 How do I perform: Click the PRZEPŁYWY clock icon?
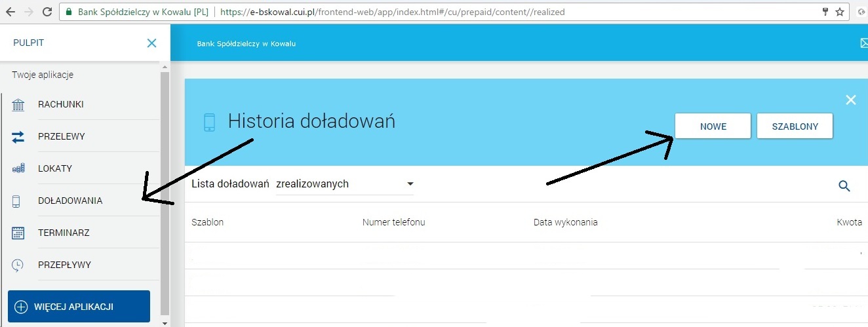18,265
